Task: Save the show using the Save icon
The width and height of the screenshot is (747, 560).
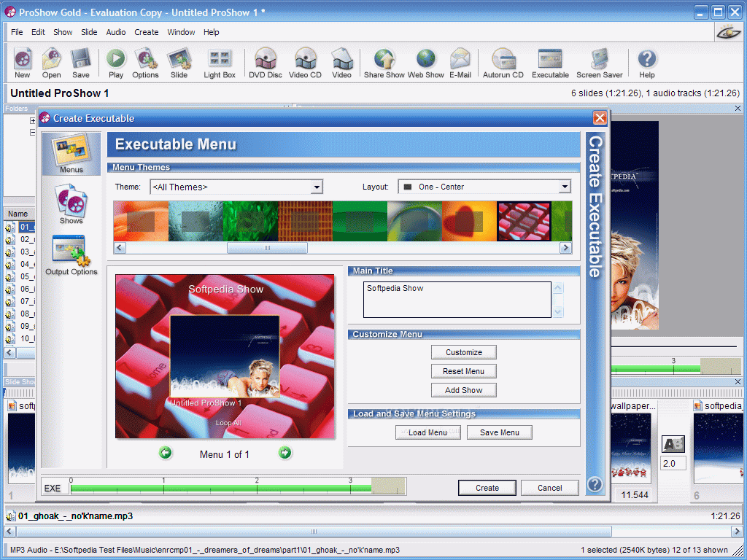Action: click(x=81, y=63)
